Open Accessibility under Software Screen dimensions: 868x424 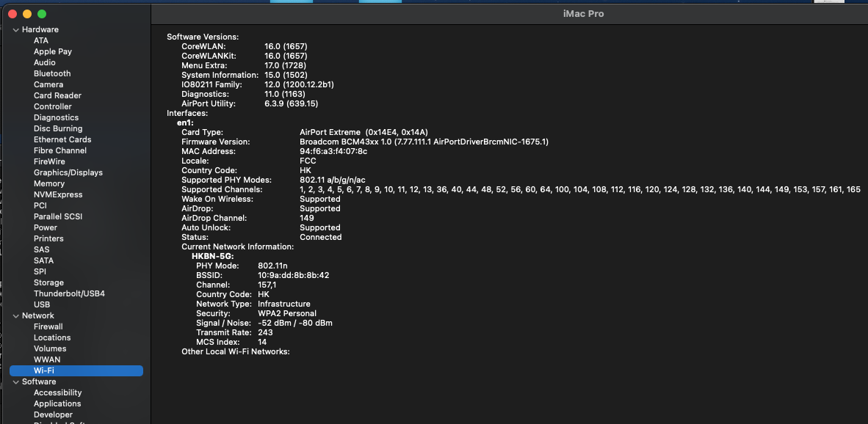coord(57,392)
